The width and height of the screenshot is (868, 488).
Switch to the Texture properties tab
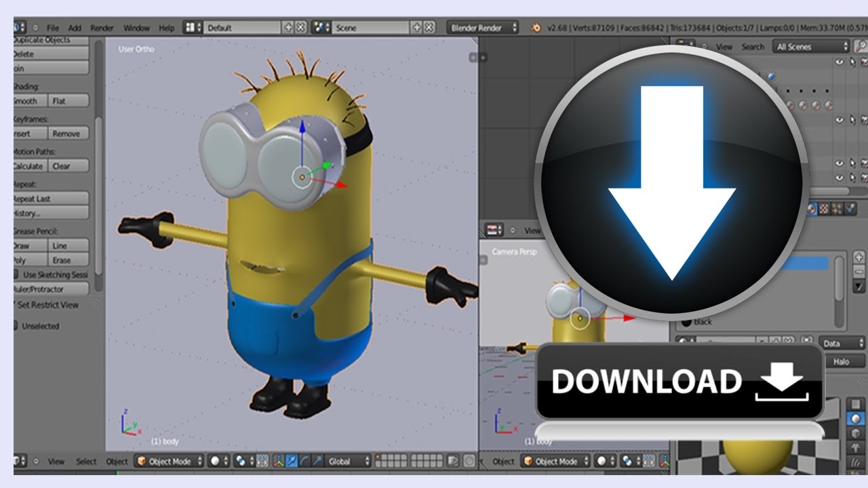(x=824, y=209)
